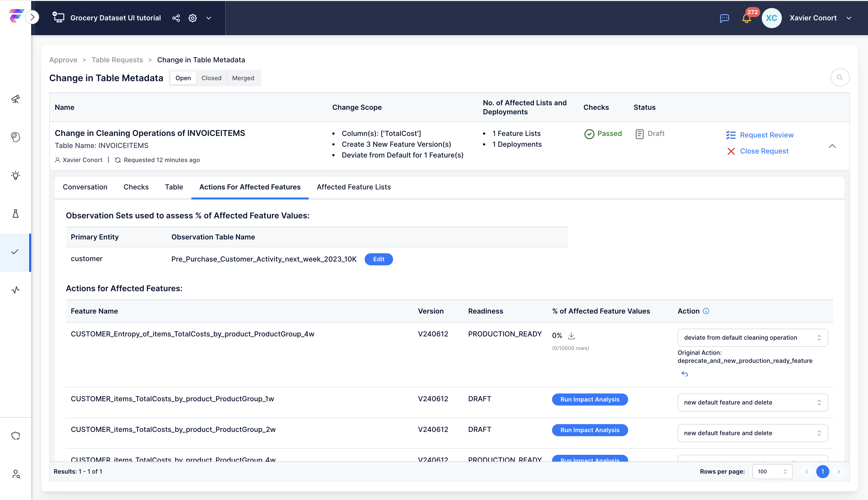Click the Action column info icon

(x=706, y=311)
